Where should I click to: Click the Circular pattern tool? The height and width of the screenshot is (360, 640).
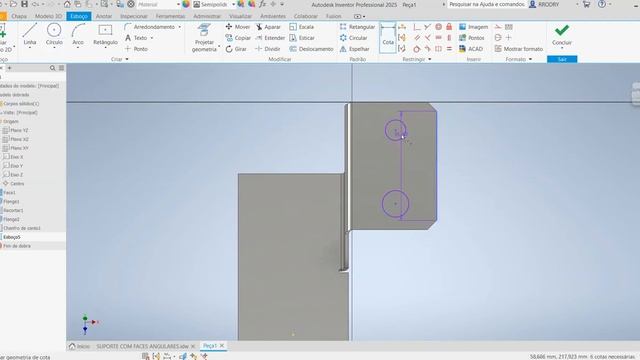click(x=353, y=38)
